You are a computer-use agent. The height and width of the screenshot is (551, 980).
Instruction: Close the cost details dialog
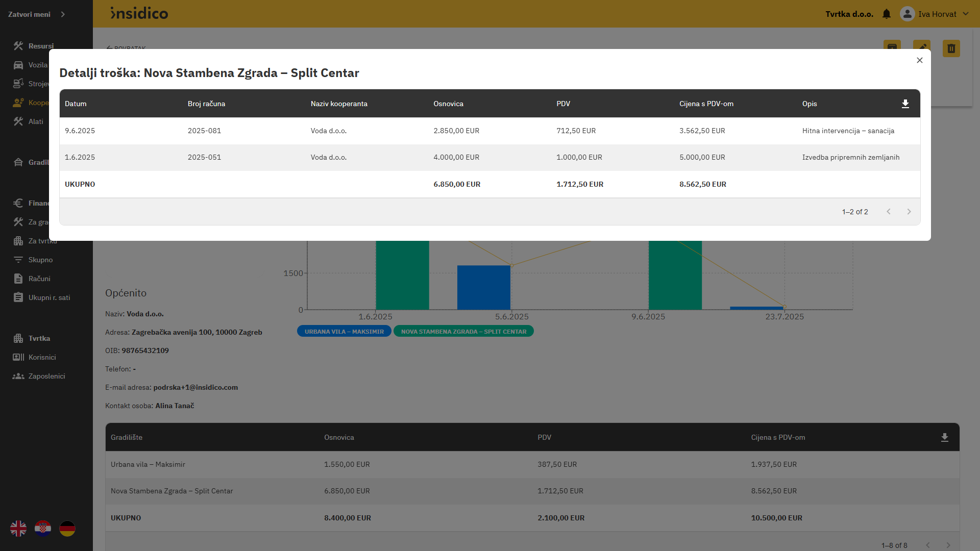point(919,60)
